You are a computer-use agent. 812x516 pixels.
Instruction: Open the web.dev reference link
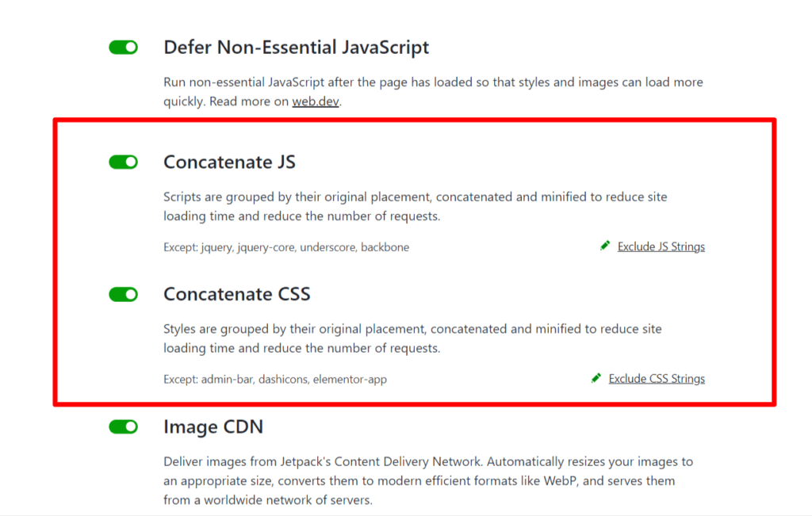pyautogui.click(x=315, y=101)
